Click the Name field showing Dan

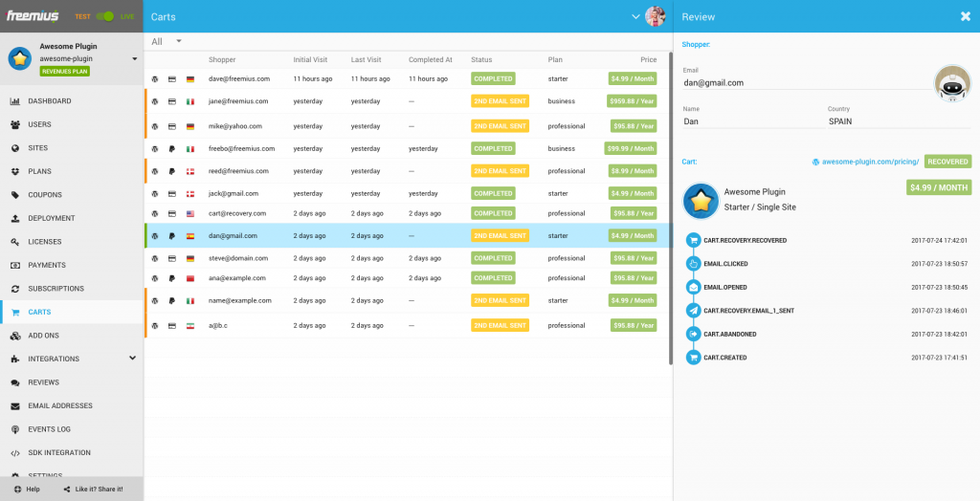[753, 121]
